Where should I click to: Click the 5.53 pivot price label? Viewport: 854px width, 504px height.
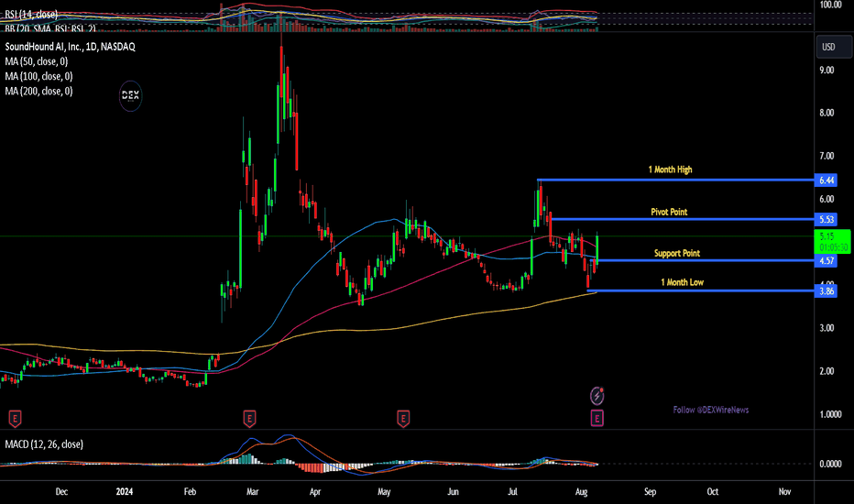(x=826, y=220)
